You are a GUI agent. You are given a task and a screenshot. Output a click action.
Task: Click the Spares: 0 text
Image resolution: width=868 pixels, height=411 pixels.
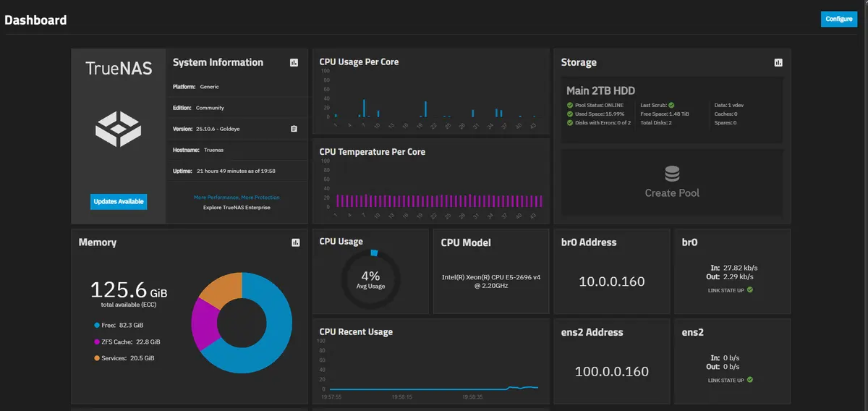coord(726,122)
